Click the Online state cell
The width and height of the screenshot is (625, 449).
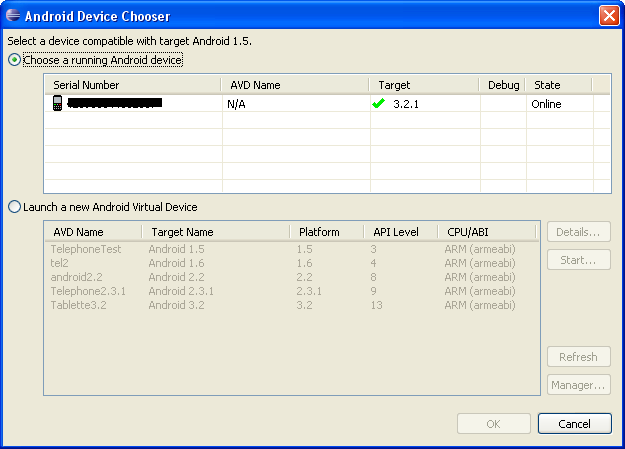pos(546,104)
